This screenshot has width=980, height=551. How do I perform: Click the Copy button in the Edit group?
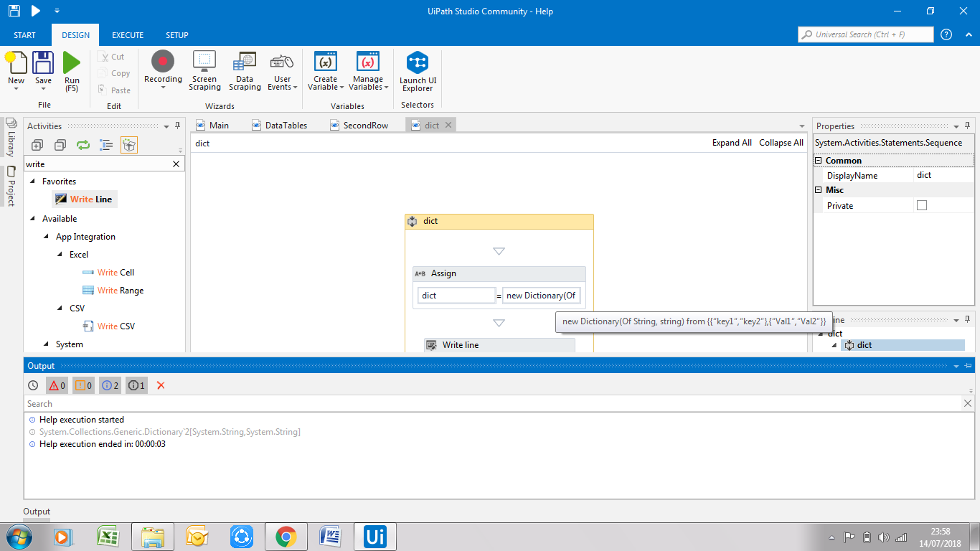tap(115, 73)
